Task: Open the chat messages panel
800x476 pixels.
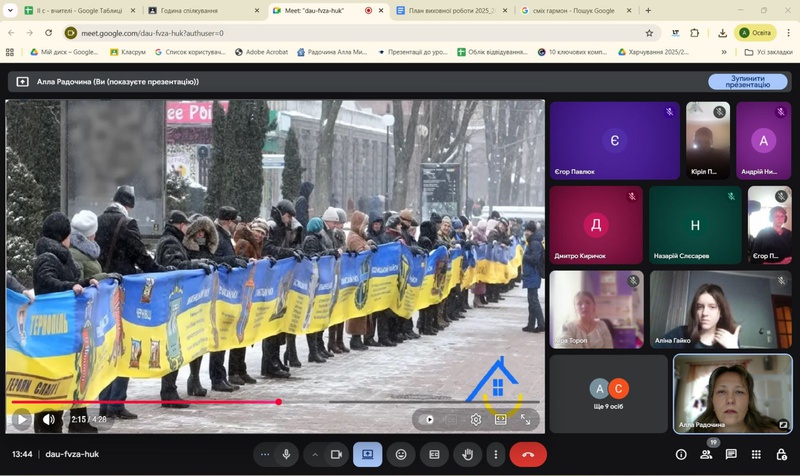Action: tap(731, 454)
